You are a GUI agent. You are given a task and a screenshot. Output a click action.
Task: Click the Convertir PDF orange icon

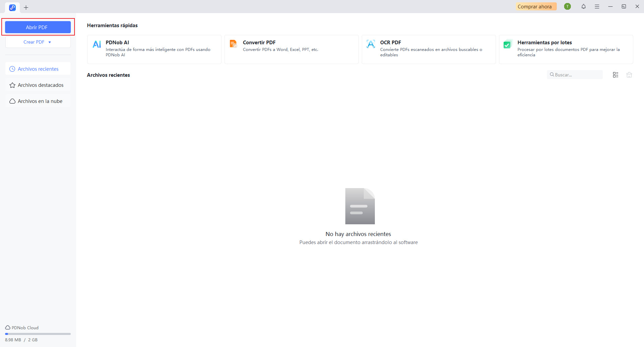233,44
